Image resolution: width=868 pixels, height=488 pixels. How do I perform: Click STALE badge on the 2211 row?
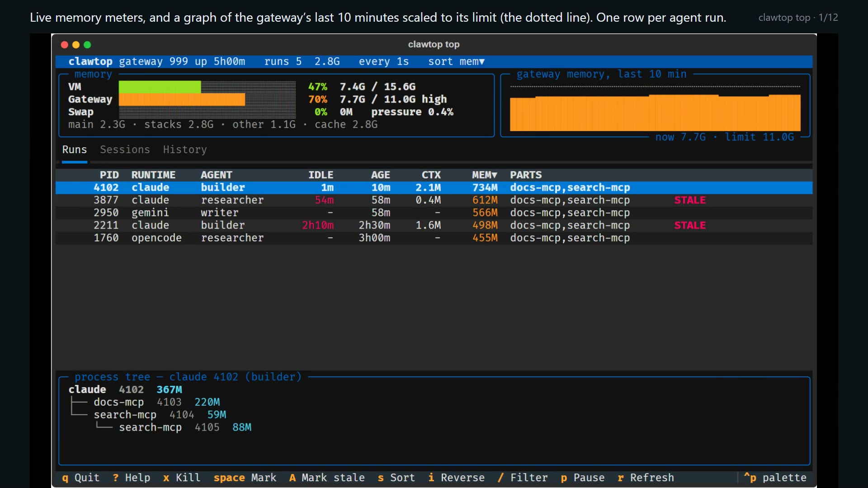point(690,225)
